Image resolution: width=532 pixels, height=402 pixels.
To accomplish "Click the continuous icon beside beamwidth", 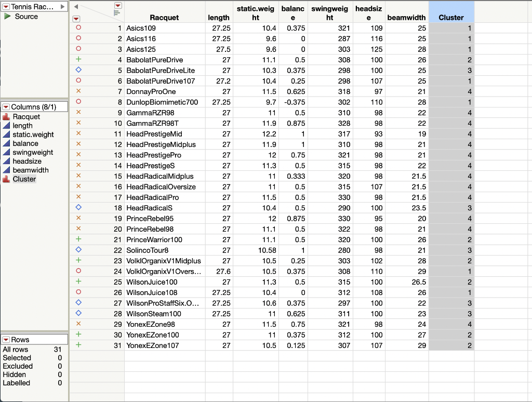I will [6, 170].
